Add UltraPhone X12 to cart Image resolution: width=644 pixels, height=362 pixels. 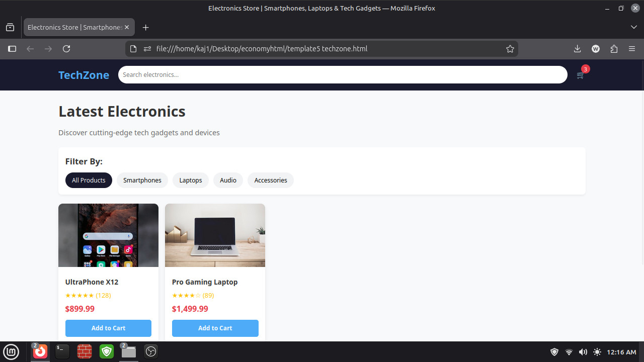point(108,328)
